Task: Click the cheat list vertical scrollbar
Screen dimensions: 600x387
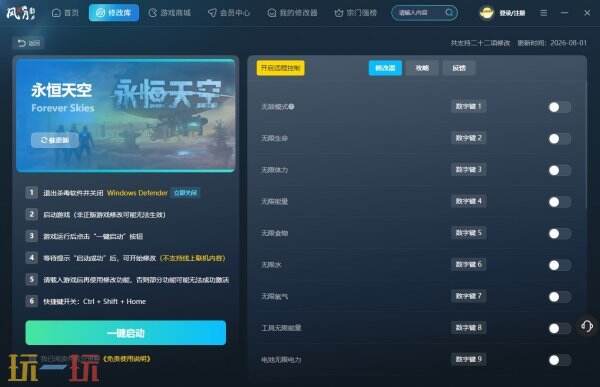Action: pyautogui.click(x=586, y=145)
